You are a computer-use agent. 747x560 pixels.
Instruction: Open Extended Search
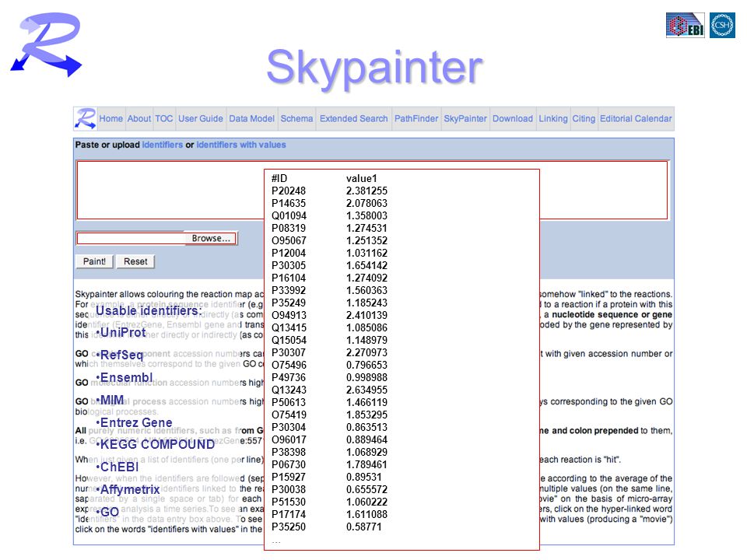click(x=353, y=118)
